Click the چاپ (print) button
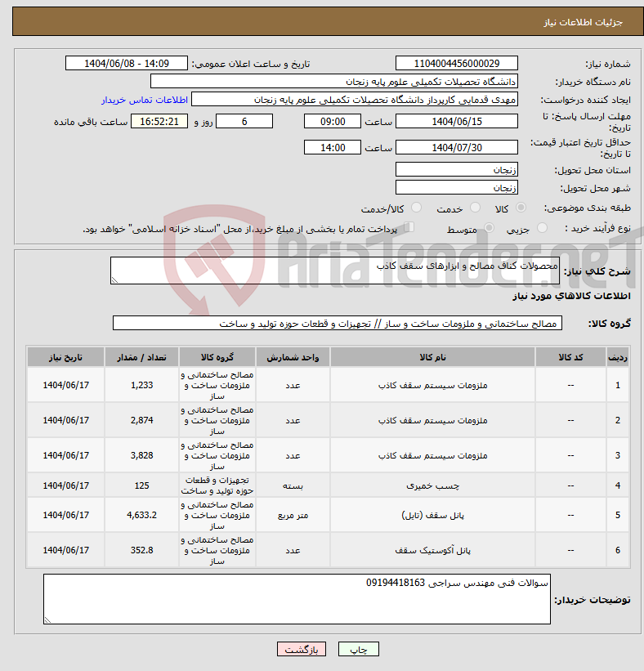Screen dimensions: 644x671 tap(358, 649)
